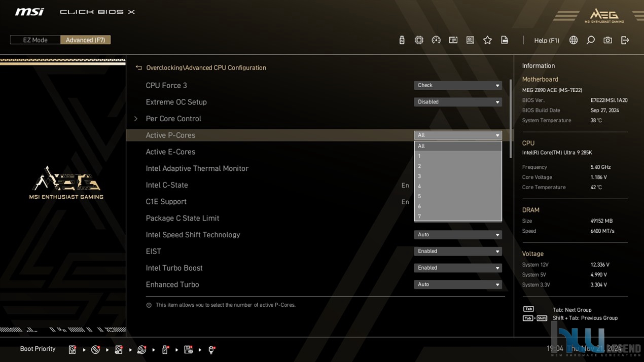Click the Core Voltage value '1.186 V'
644x362 pixels.
tap(599, 177)
